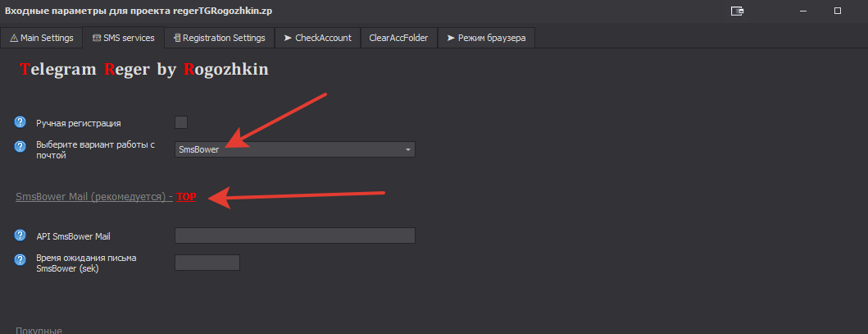
Task: Open the SmsBower Mail (рекомедуется) link
Action: 94,197
